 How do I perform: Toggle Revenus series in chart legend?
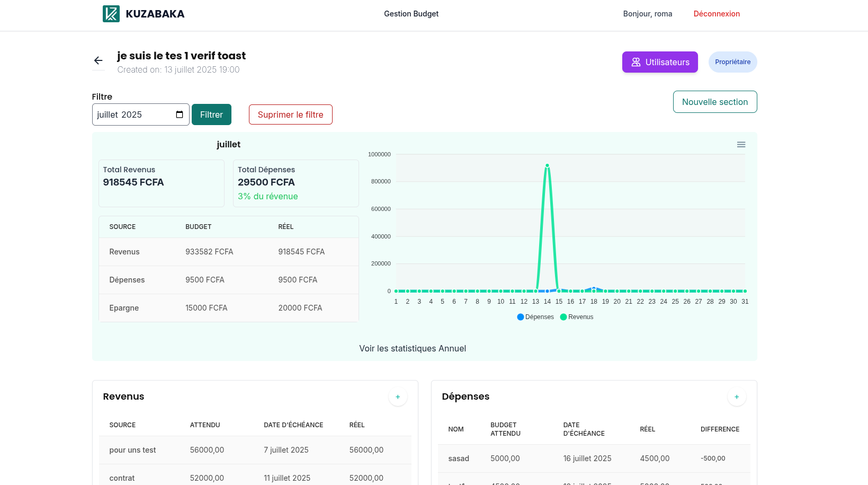[x=577, y=317]
